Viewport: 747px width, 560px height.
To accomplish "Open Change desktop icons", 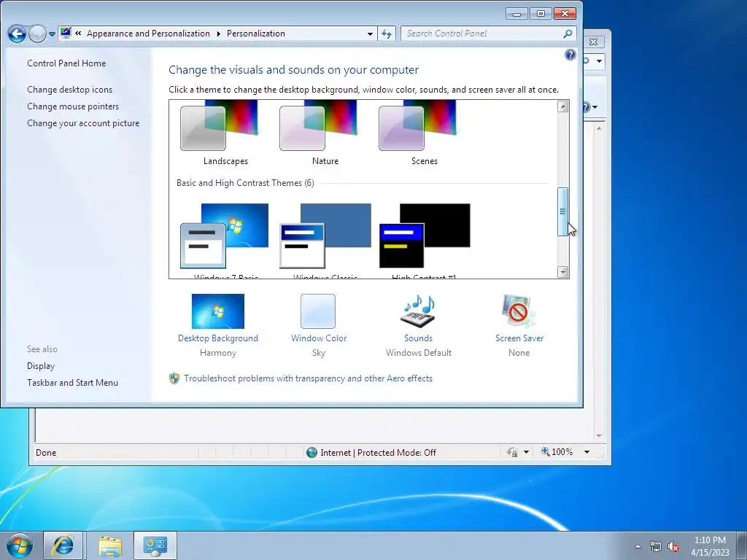I will (x=69, y=90).
